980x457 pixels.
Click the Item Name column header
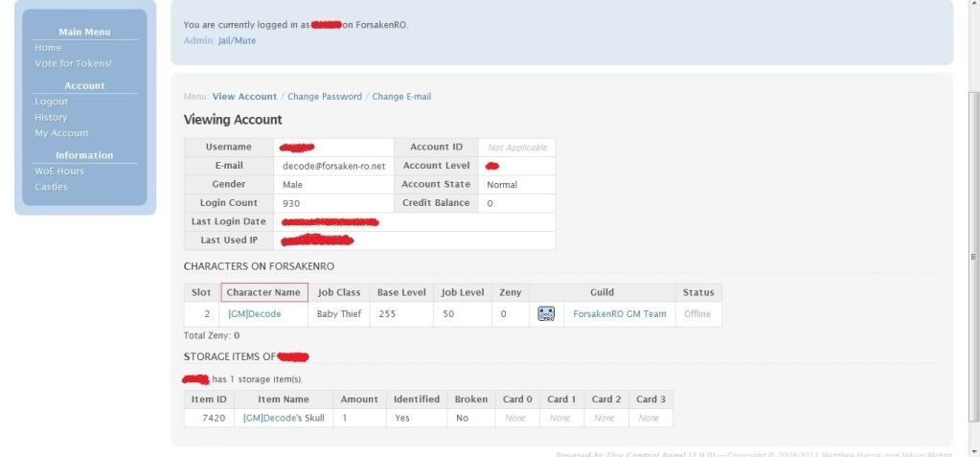(x=284, y=399)
